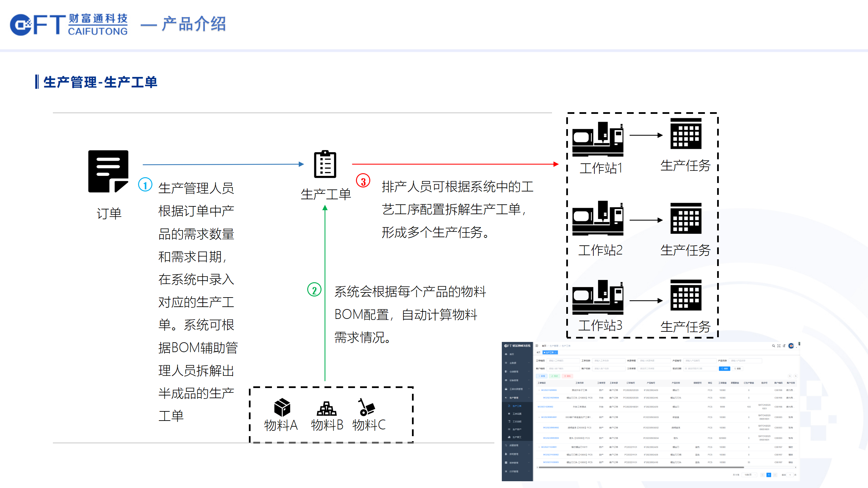Image resolution: width=868 pixels, height=488 pixels.
Task: Select 生产报工 in the sidebar
Action: [x=517, y=437]
